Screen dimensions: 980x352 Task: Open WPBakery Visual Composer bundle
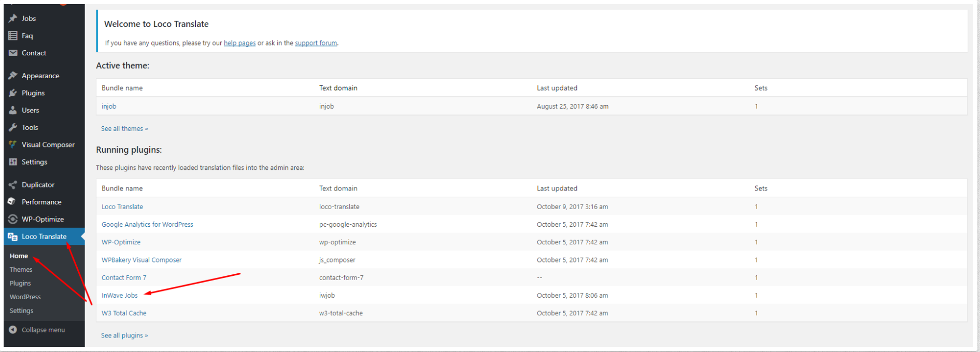tap(141, 260)
